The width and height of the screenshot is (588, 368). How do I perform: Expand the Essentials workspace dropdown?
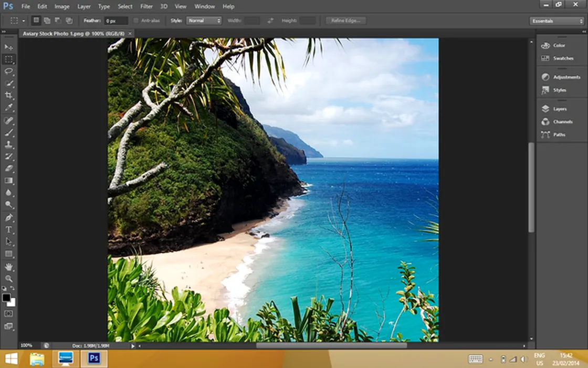556,21
